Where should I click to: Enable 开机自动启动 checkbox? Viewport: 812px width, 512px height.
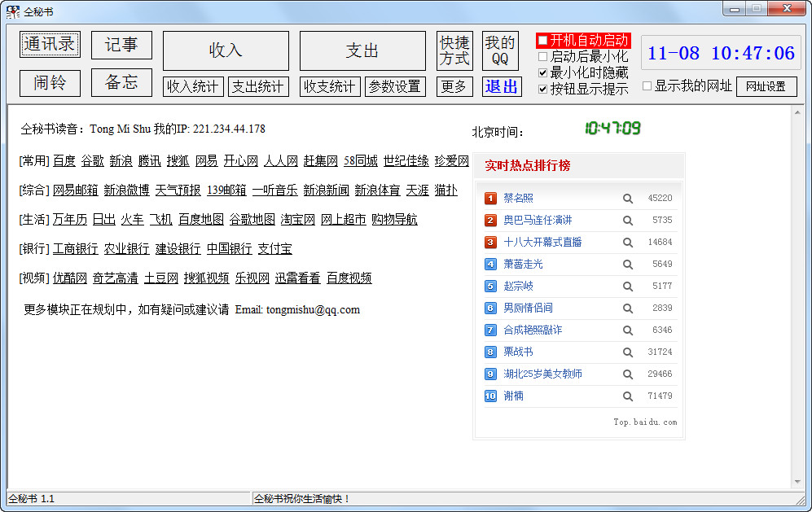pos(542,41)
